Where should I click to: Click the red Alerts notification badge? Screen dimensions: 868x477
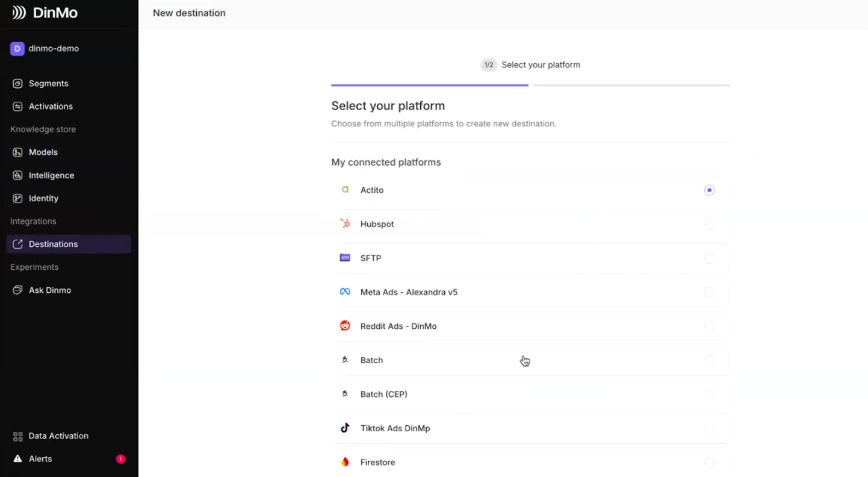pos(120,459)
